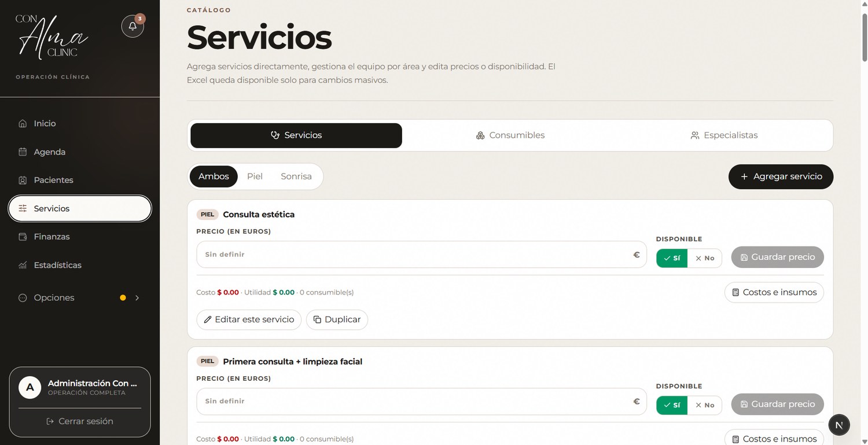Open Finanzas in the sidebar
Image resolution: width=868 pixels, height=445 pixels.
tap(80, 237)
